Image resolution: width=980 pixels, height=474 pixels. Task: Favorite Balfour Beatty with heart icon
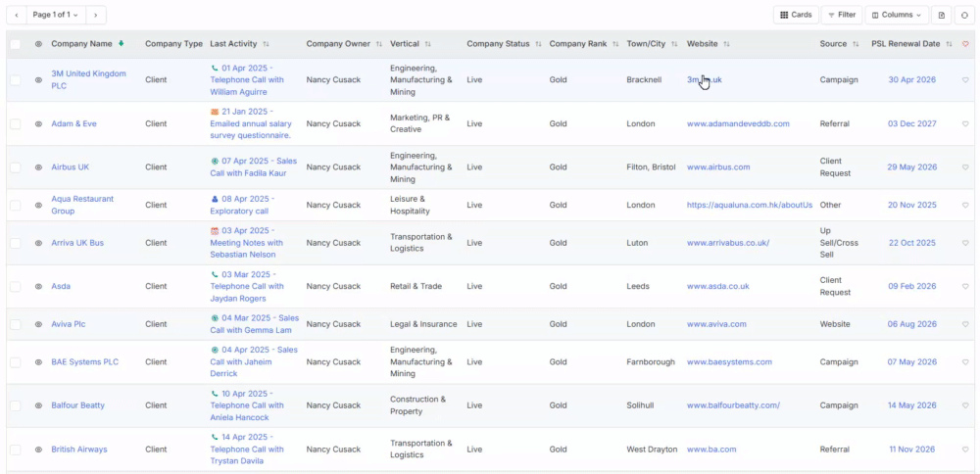point(965,405)
